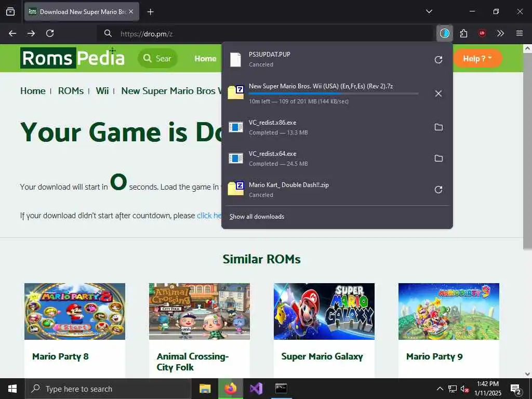Screen dimensions: 532x399
Task: Click the Mario Kart zip archive icon
Action: click(x=236, y=188)
